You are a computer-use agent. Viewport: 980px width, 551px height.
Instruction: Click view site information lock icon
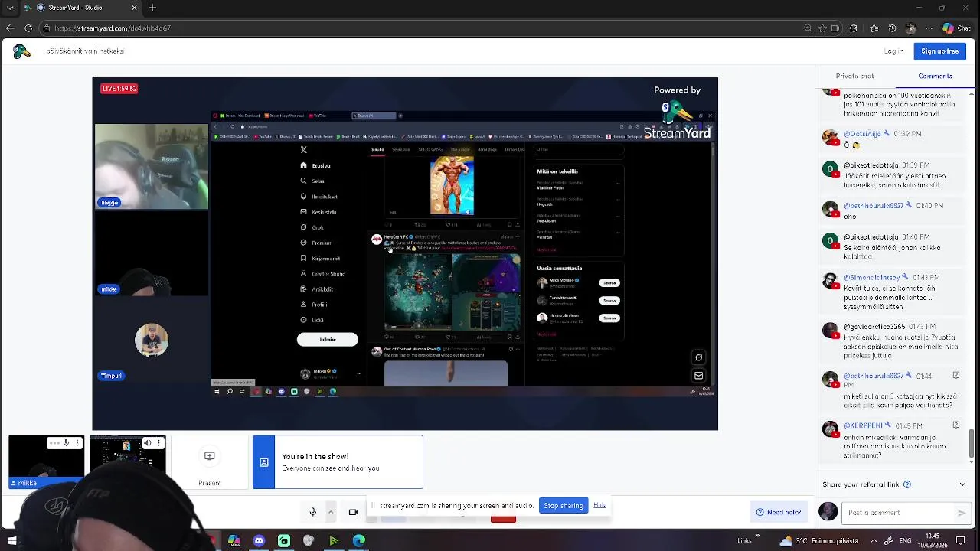47,28
